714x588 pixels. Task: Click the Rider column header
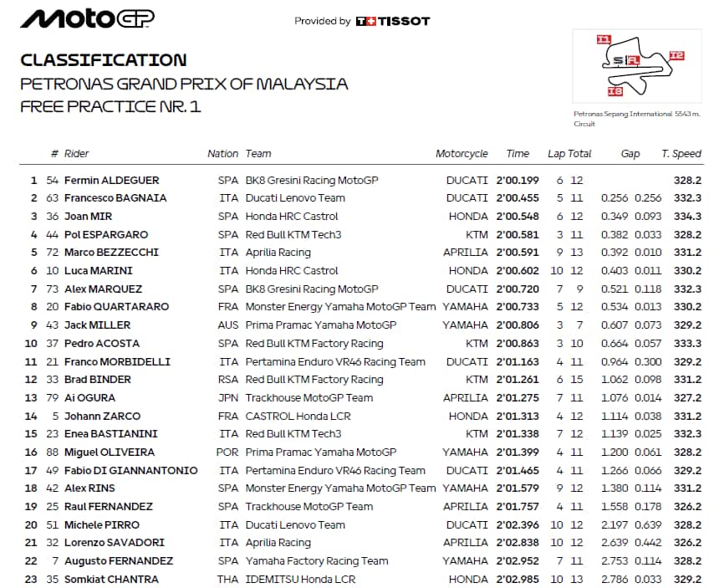click(76, 154)
